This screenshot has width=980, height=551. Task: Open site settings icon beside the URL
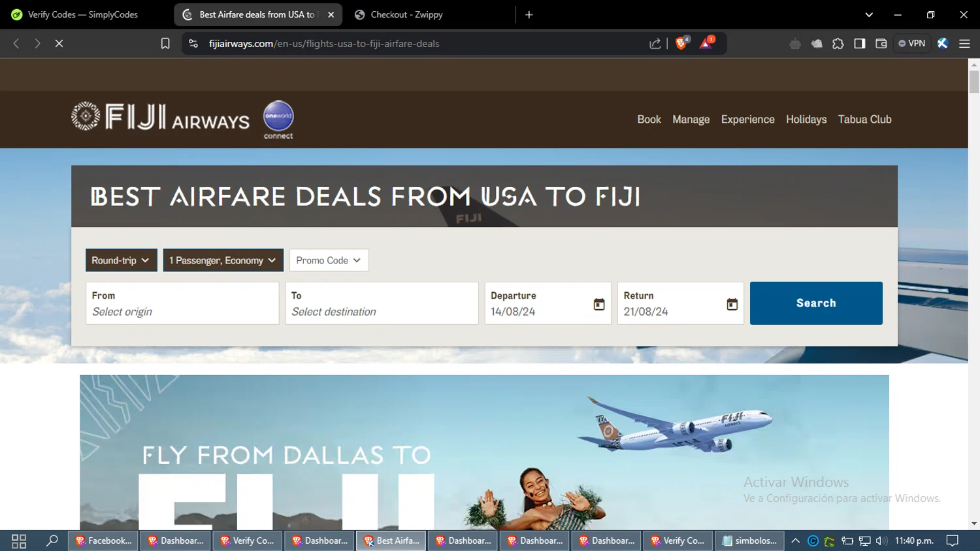tap(193, 43)
